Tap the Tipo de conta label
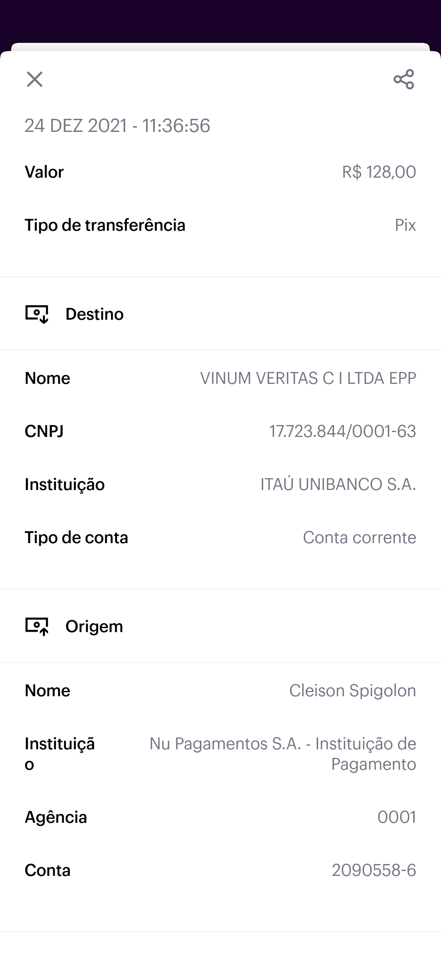This screenshot has width=441, height=980. [x=76, y=537]
